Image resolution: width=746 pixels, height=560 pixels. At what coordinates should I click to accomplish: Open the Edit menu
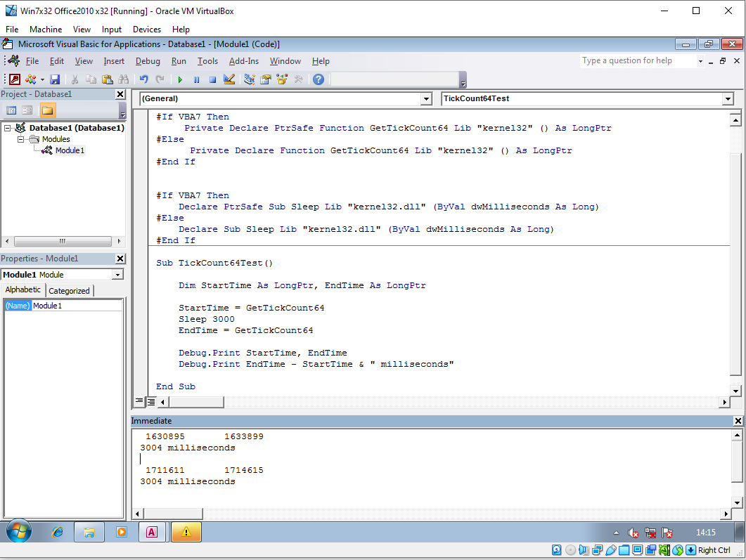coord(57,61)
